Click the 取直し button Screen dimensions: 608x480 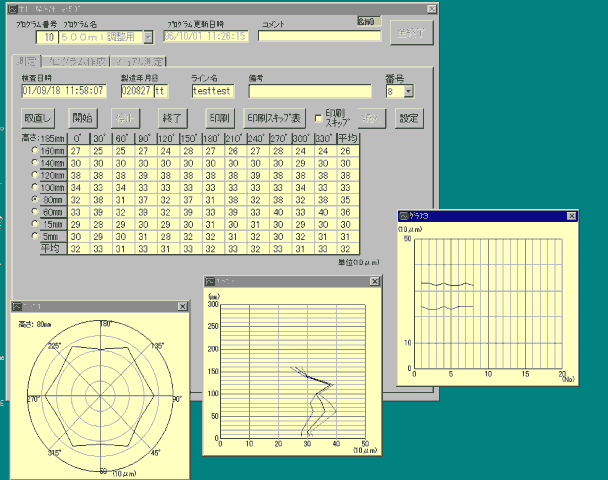click(38, 118)
